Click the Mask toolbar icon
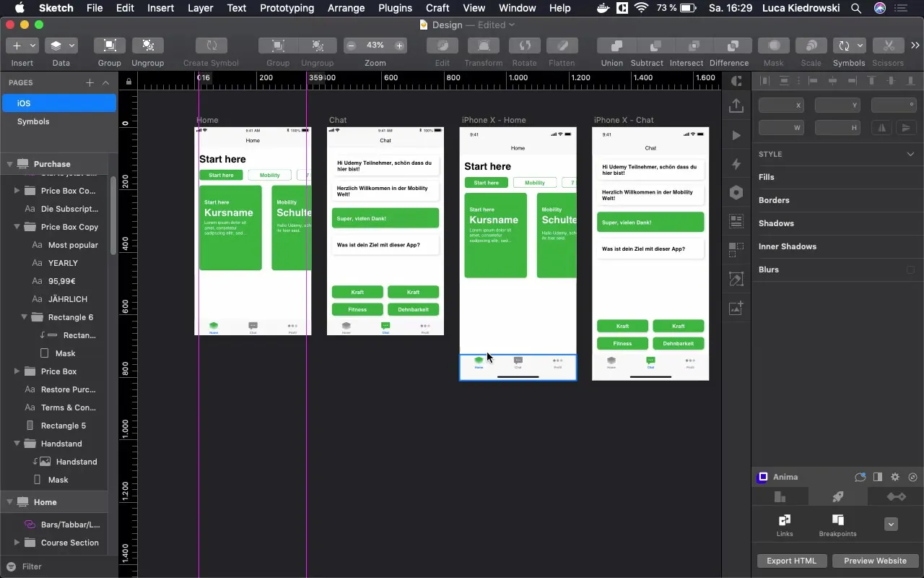Image resolution: width=924 pixels, height=578 pixels. [774, 46]
